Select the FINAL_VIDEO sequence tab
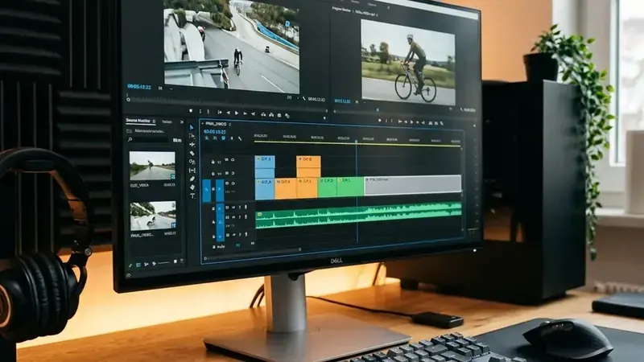Viewport: 644px width, 362px height. pos(216,124)
